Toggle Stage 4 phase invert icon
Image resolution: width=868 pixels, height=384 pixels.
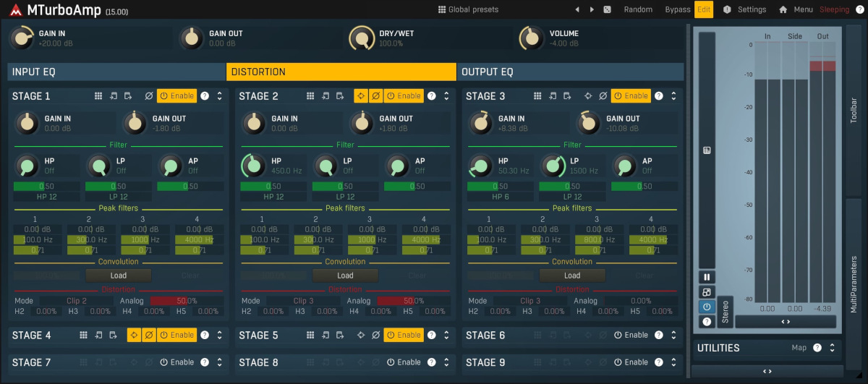click(x=148, y=336)
